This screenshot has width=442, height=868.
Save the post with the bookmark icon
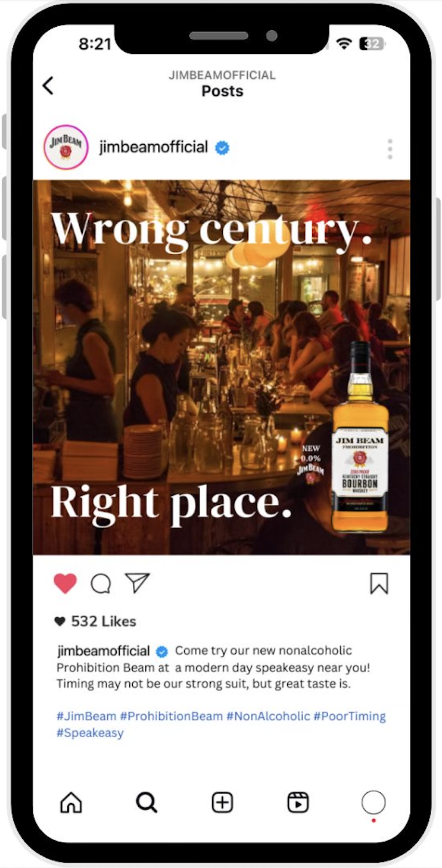pyautogui.click(x=379, y=583)
